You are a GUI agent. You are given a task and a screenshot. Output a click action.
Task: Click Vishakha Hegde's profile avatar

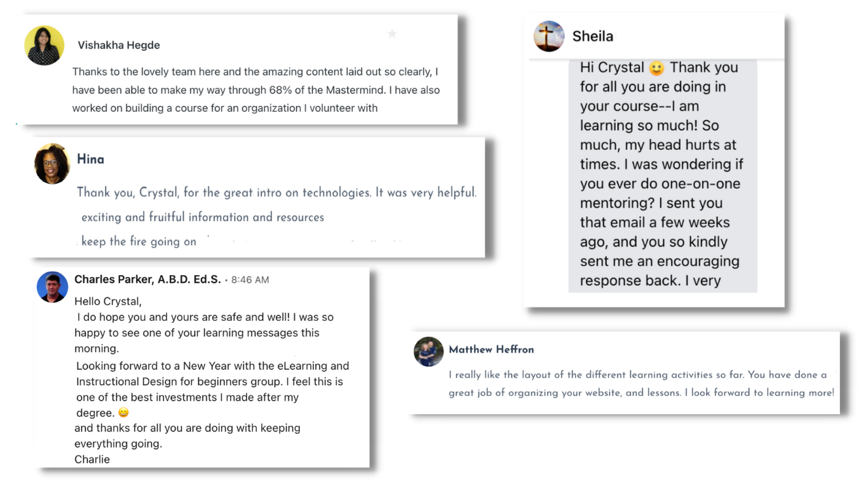point(44,45)
